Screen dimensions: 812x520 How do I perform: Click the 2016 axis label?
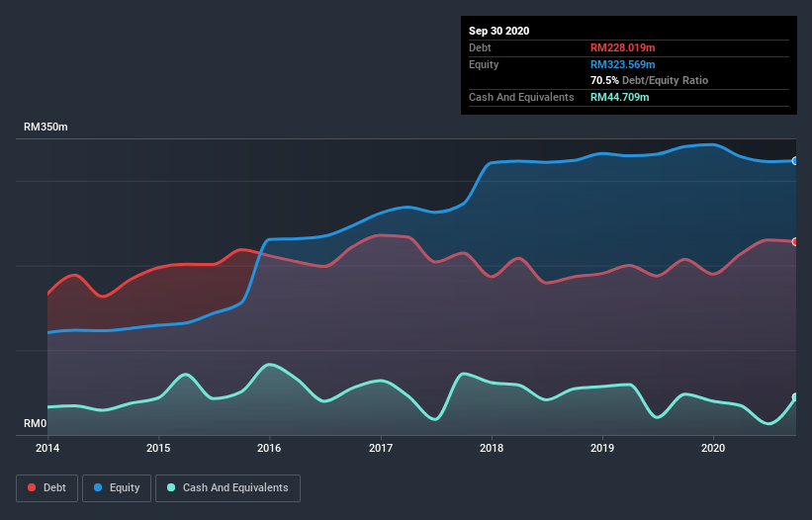[x=269, y=448]
